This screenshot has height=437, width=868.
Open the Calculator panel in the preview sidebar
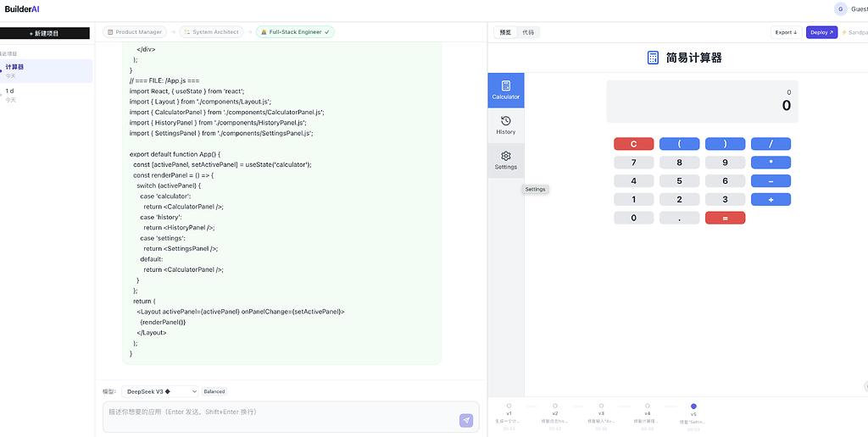505,90
